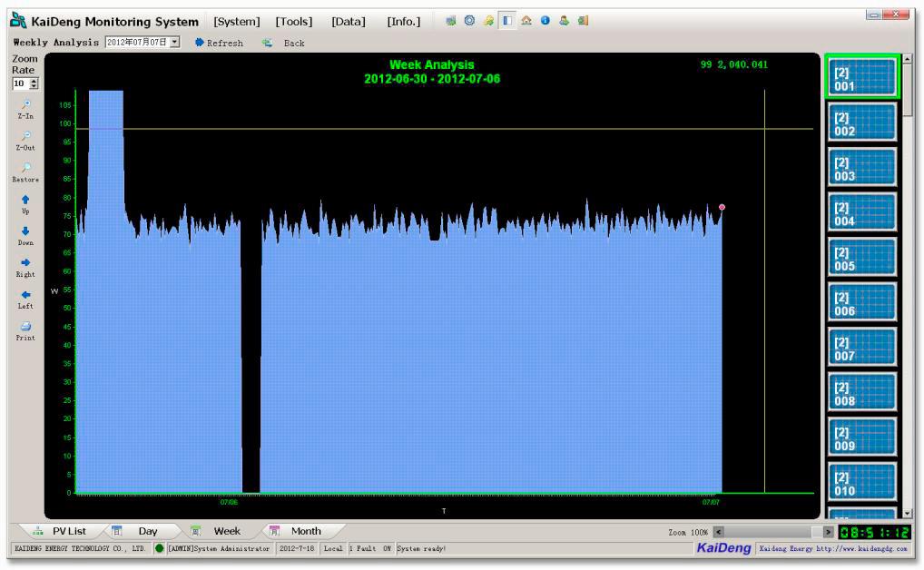Image resolution: width=924 pixels, height=570 pixels.
Task: Click the Zoom slider right arrow
Action: [828, 532]
